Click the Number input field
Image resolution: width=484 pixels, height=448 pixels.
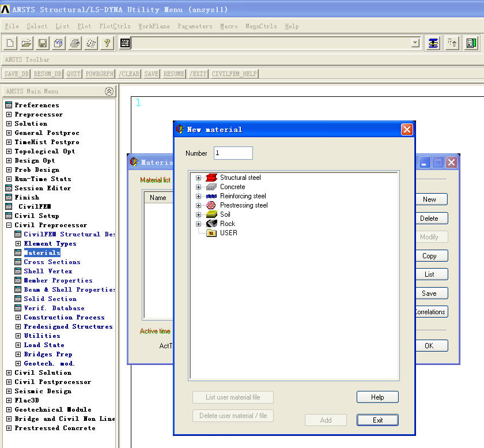point(233,153)
